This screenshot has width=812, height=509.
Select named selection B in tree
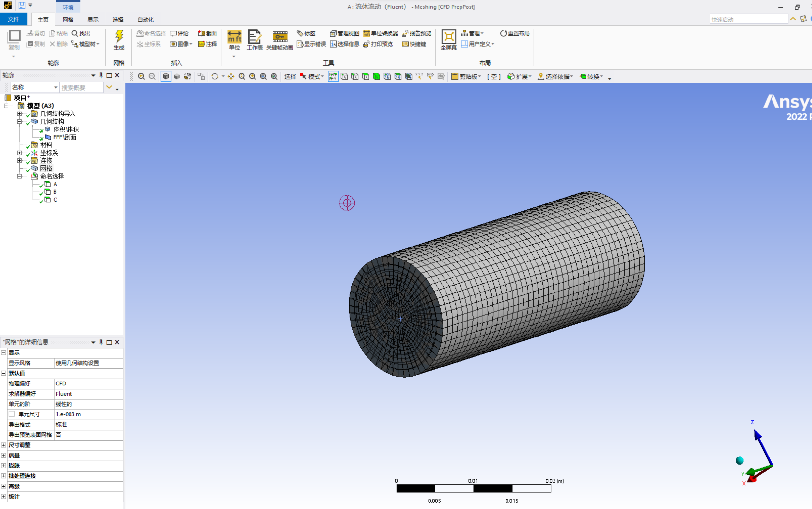tap(55, 192)
